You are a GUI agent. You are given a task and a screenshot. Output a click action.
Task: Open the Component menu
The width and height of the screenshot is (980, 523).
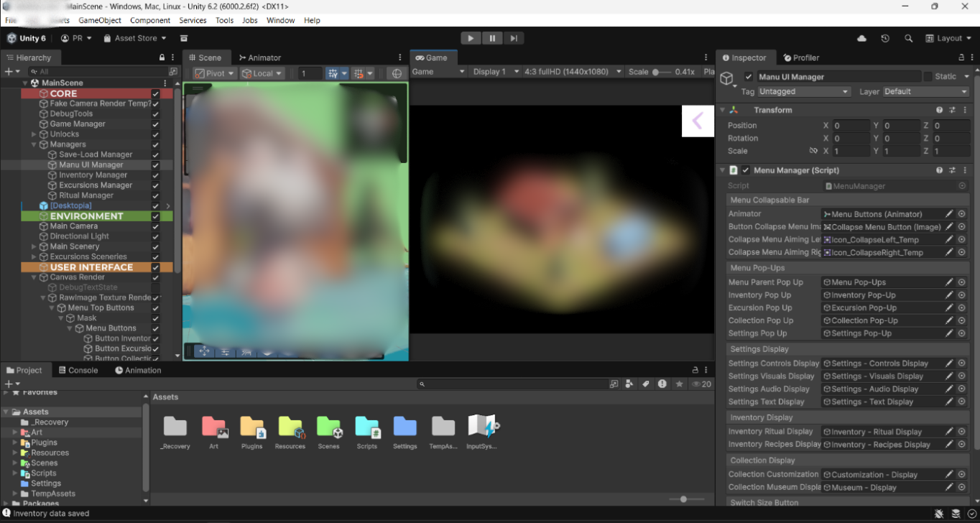(x=150, y=20)
